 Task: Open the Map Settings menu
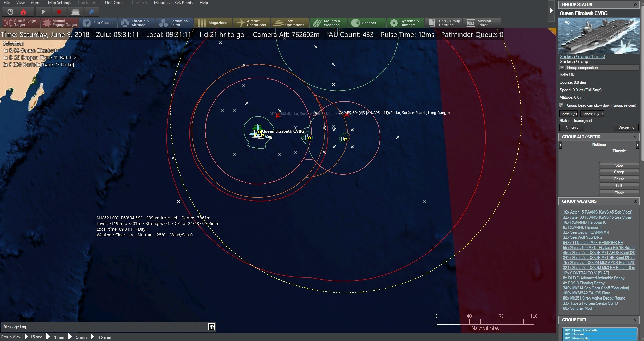point(59,2)
